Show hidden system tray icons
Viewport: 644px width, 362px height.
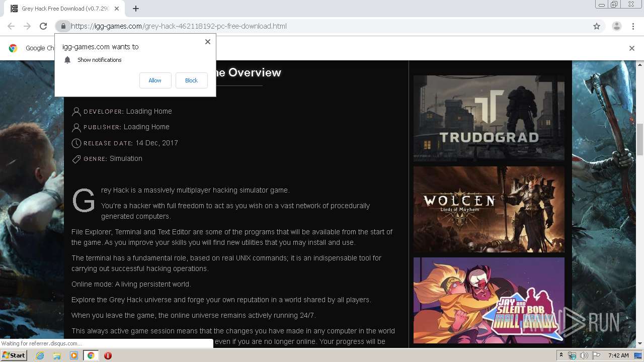pos(561,355)
